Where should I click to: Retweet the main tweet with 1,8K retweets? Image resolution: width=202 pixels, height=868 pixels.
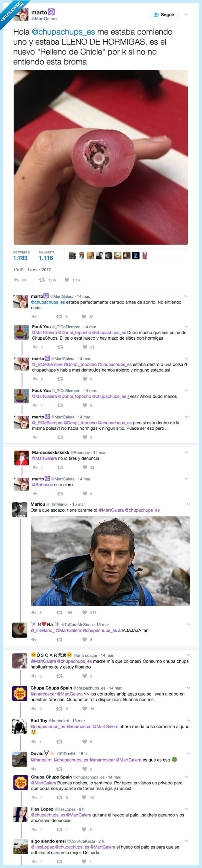[42, 280]
